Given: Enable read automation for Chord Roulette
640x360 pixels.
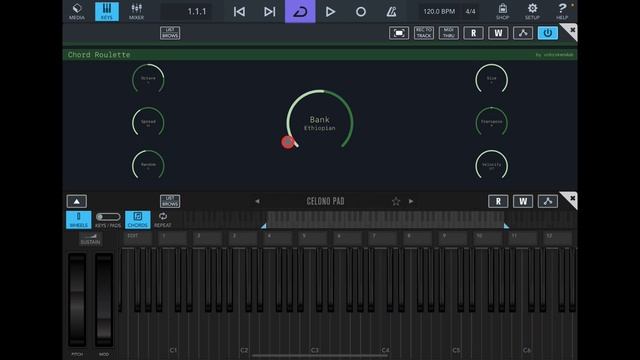Looking at the screenshot, I should pos(473,33).
